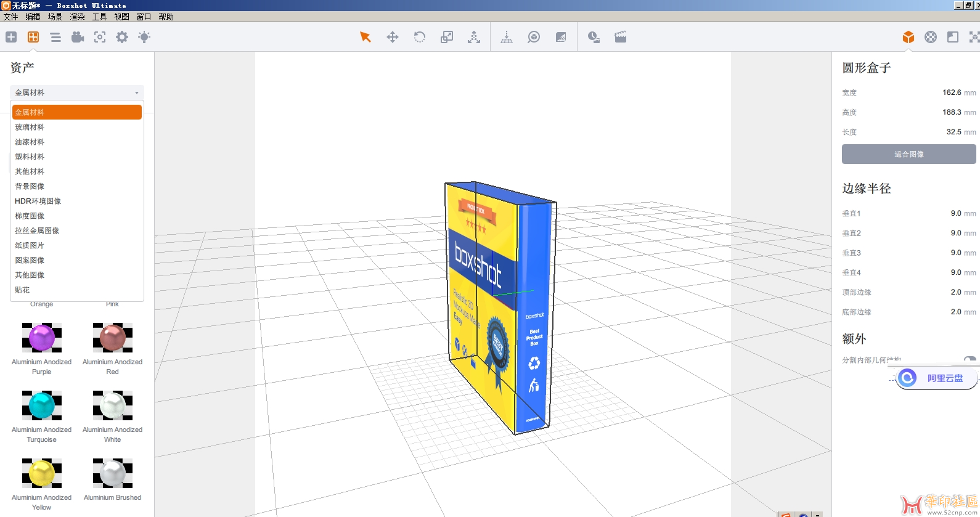Edit the 顶部边缘 value 2.0

point(956,292)
